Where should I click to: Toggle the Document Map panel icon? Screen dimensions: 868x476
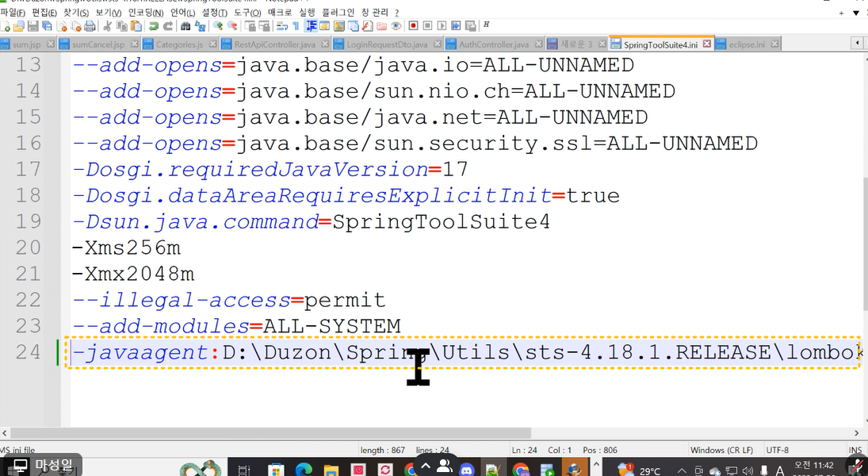tap(338, 26)
